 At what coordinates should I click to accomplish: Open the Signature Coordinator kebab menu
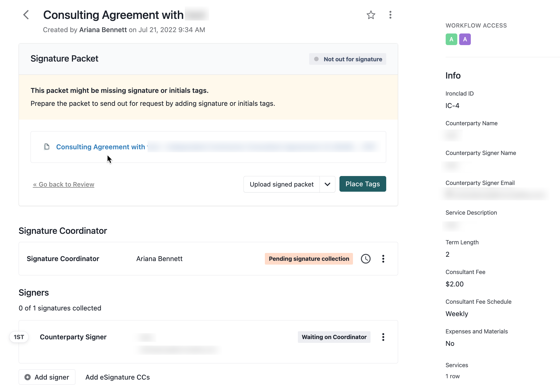383,259
